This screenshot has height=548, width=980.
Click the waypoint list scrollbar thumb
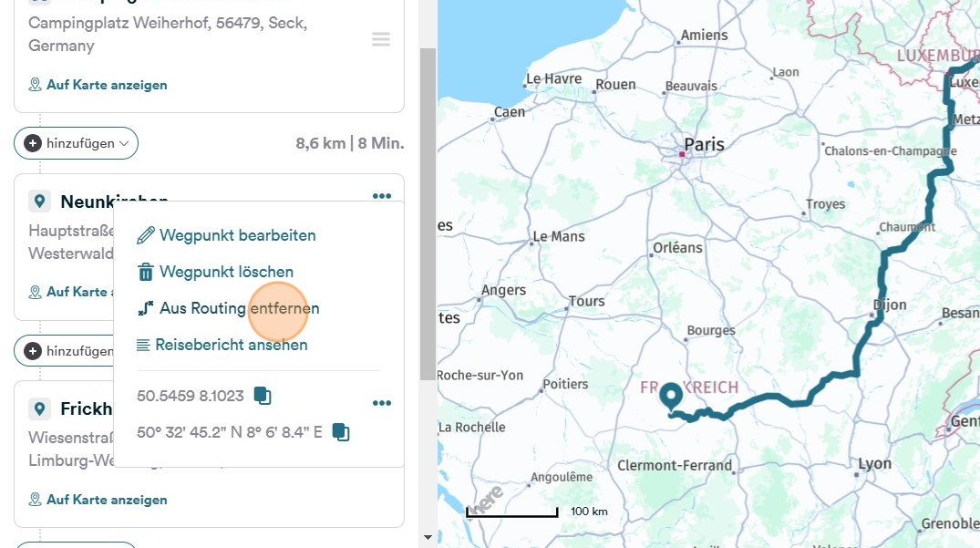pyautogui.click(x=428, y=214)
